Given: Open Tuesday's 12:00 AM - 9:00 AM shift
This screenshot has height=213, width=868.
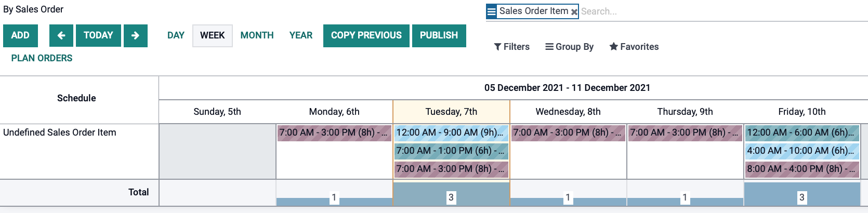Looking at the screenshot, I should 451,132.
